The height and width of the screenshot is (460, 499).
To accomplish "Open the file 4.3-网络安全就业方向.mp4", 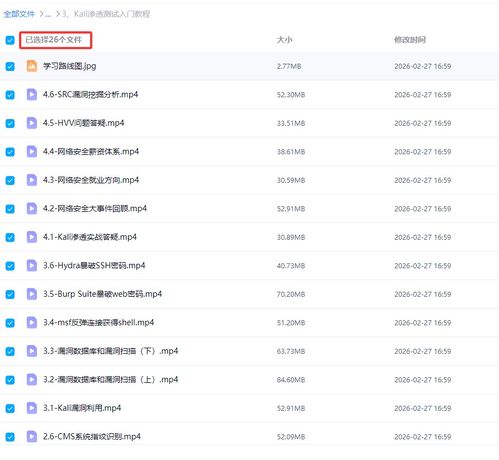I will click(x=91, y=180).
